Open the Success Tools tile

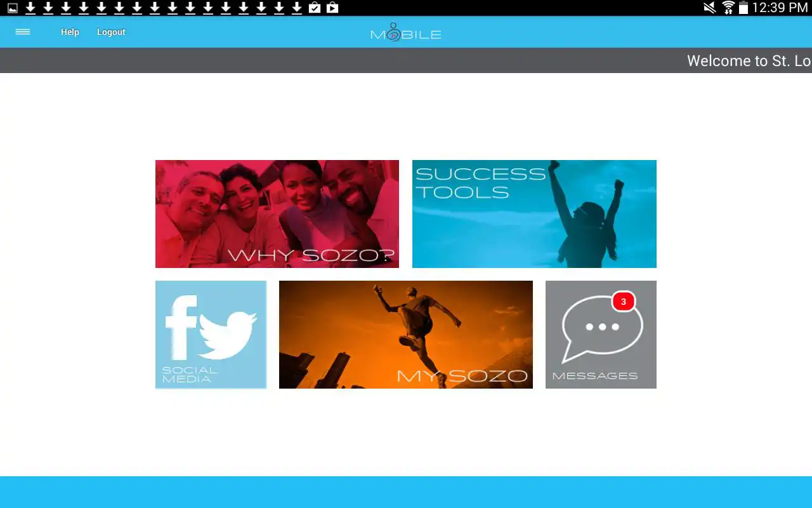click(x=534, y=214)
